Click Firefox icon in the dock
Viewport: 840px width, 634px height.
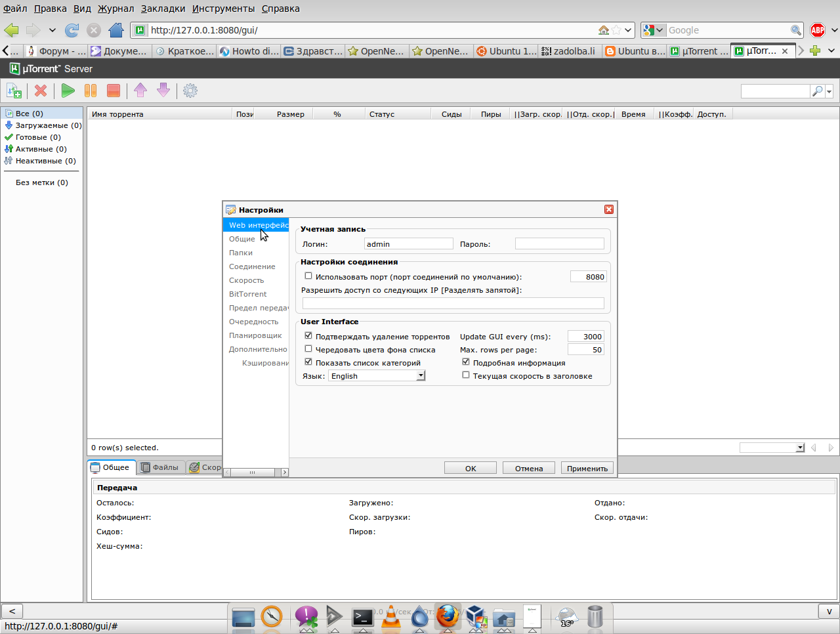tap(448, 616)
